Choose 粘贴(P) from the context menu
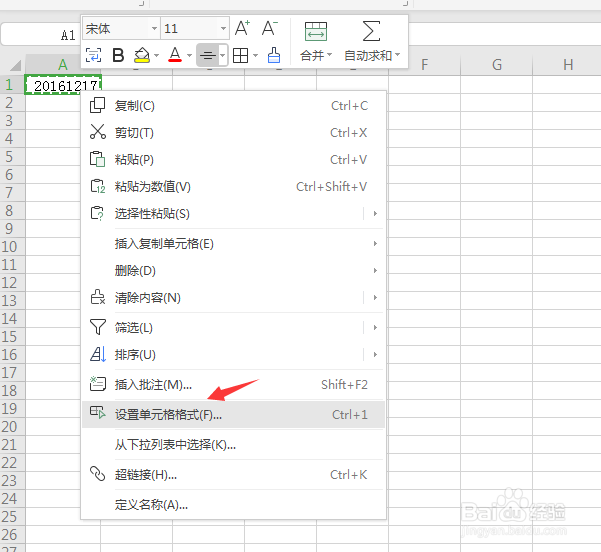601x552 pixels. [x=233, y=159]
